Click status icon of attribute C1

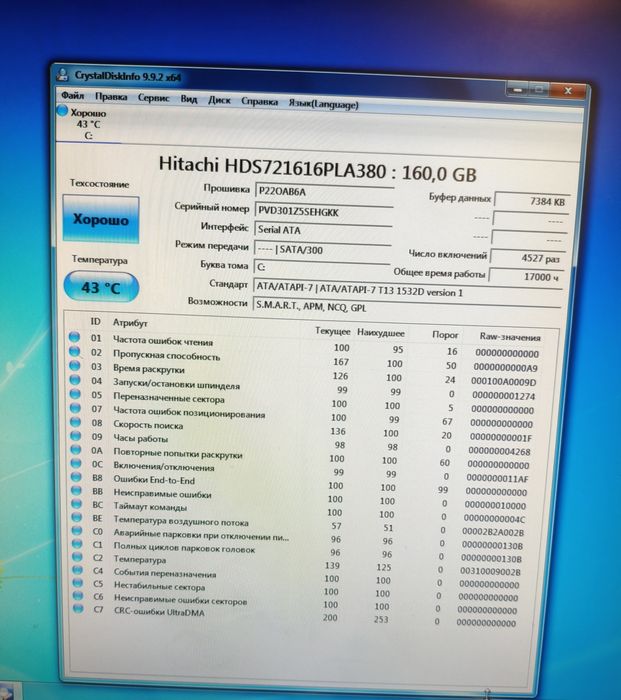[x=77, y=543]
